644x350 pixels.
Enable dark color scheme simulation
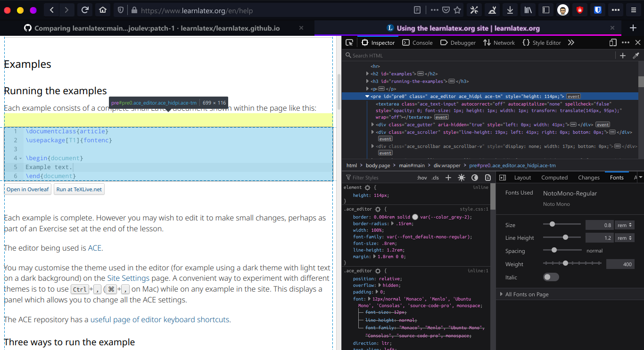474,177
